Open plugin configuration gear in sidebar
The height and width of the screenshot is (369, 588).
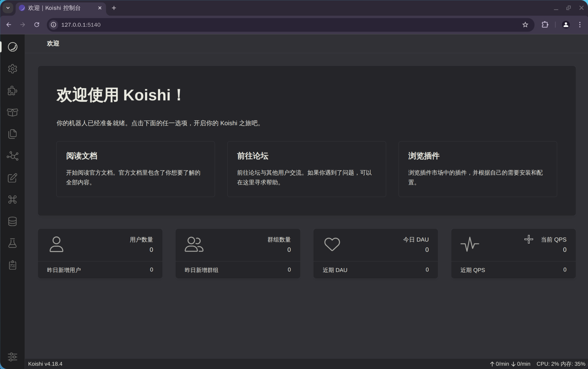[x=12, y=69]
